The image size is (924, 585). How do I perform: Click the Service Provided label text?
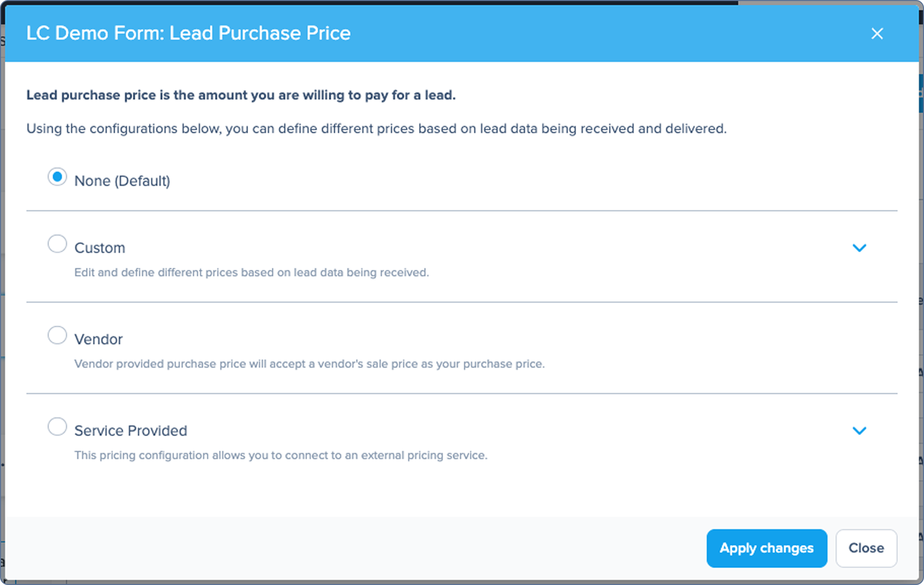pos(130,431)
